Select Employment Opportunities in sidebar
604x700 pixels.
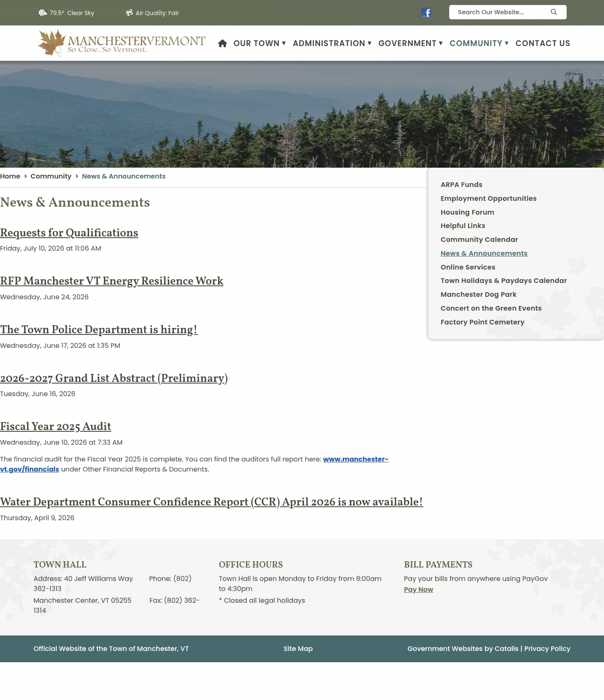tap(488, 198)
